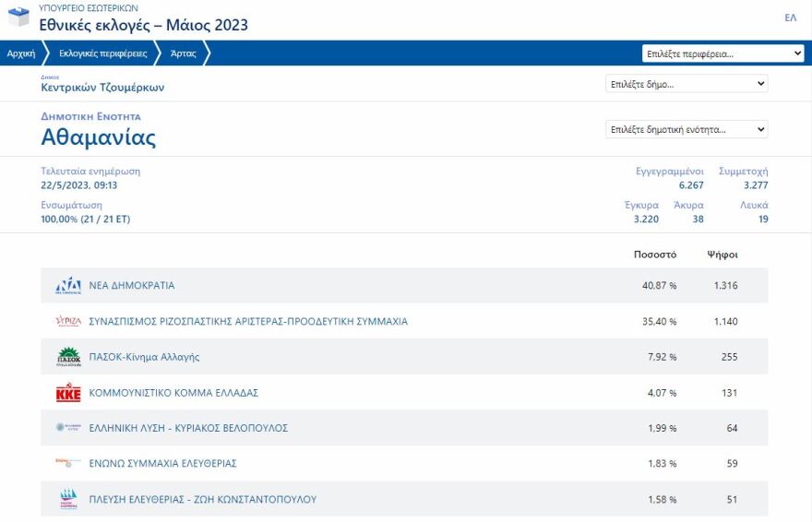Click the Ποσοστό column header
Viewport: 812px width, 522px height.
pos(655,255)
